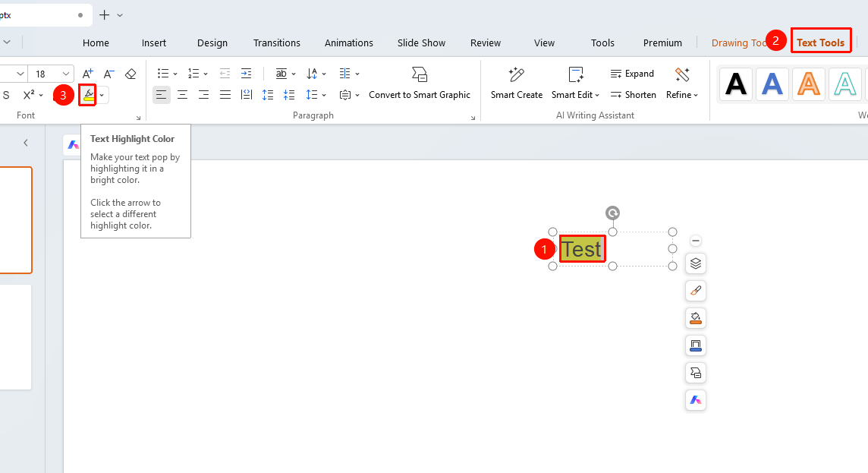Click the Shorten AI writing button
This screenshot has width=868, height=473.
[x=634, y=95]
